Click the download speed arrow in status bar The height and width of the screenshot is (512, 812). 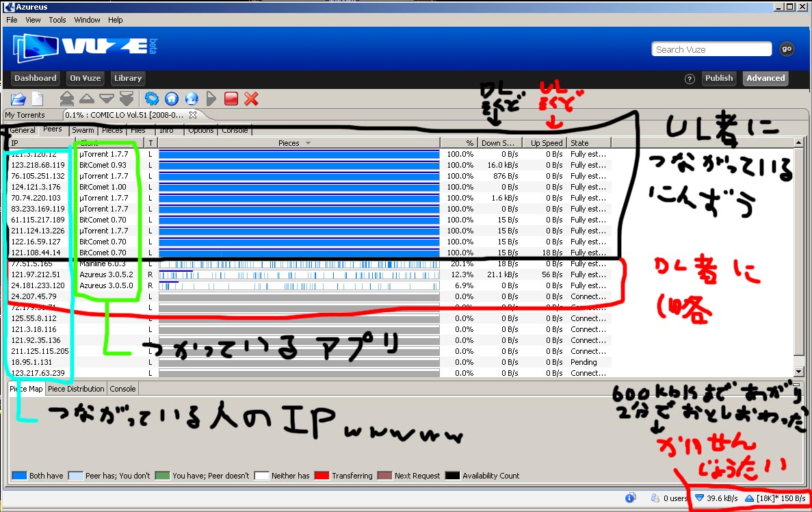point(699,498)
